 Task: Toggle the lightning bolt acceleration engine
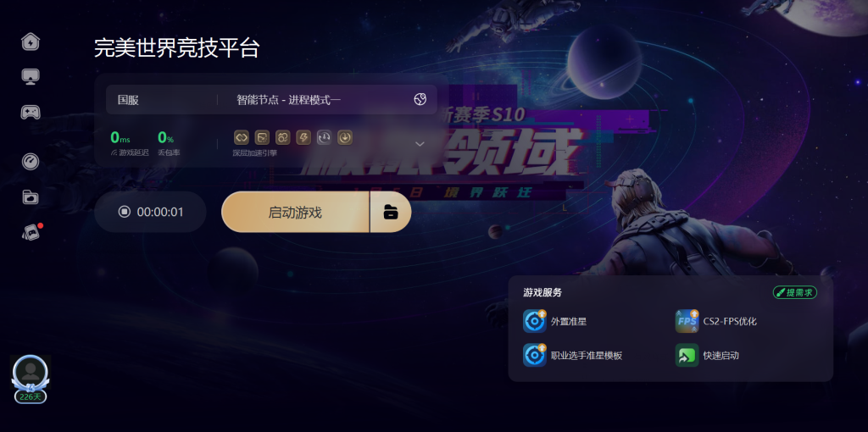pos(303,137)
